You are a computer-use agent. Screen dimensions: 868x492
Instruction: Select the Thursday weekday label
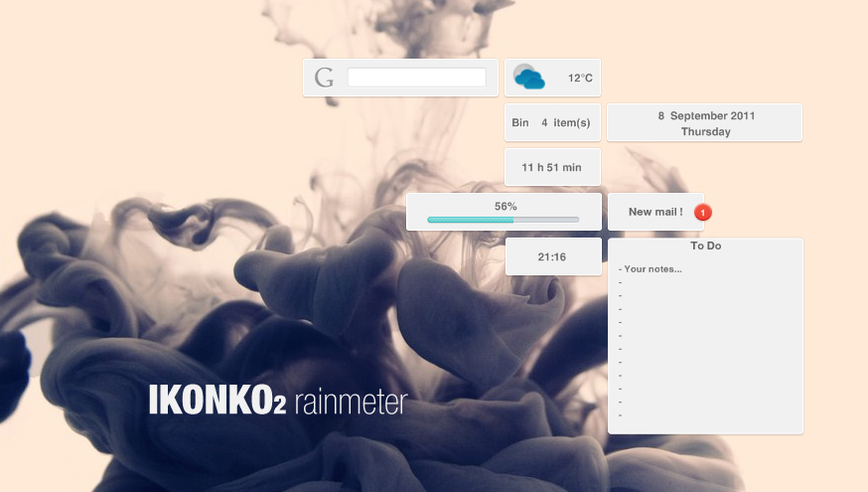706,131
